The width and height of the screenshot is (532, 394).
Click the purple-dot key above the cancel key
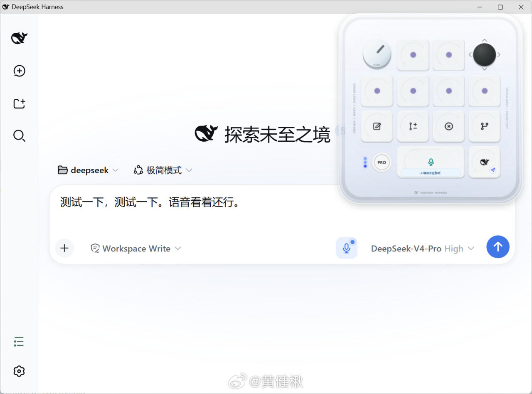(449, 91)
